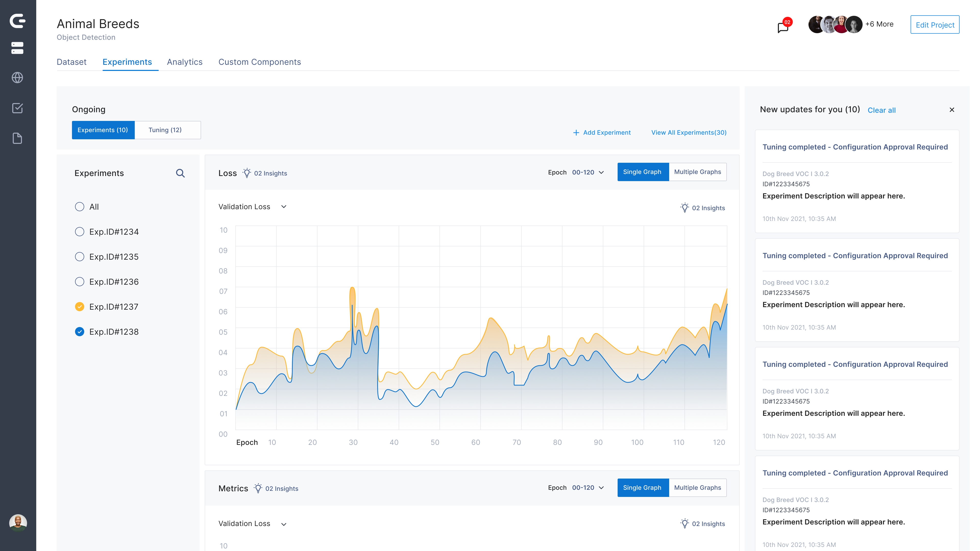Switch to the Analytics tab
The width and height of the screenshot is (980, 551).
tap(185, 62)
